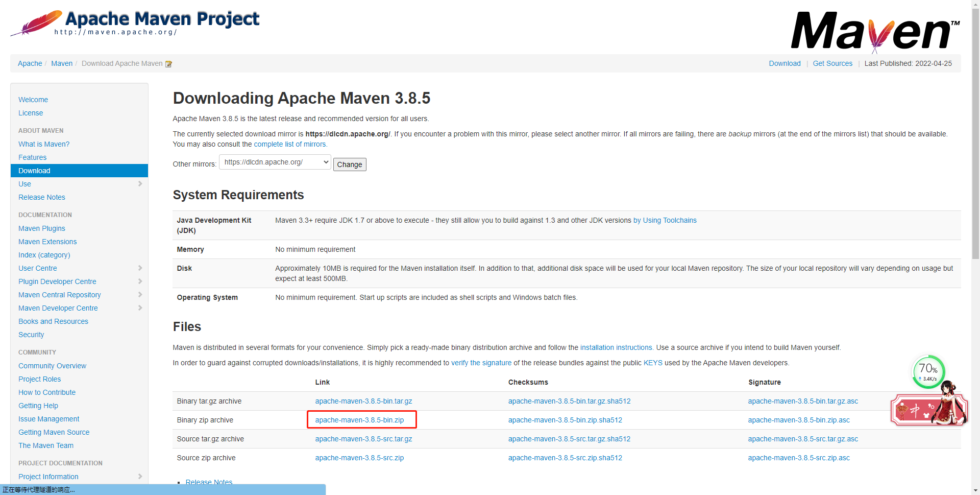This screenshot has height=495, width=980.
Task: Download apache-maven-3.8.5-src.zip
Action: click(x=359, y=458)
